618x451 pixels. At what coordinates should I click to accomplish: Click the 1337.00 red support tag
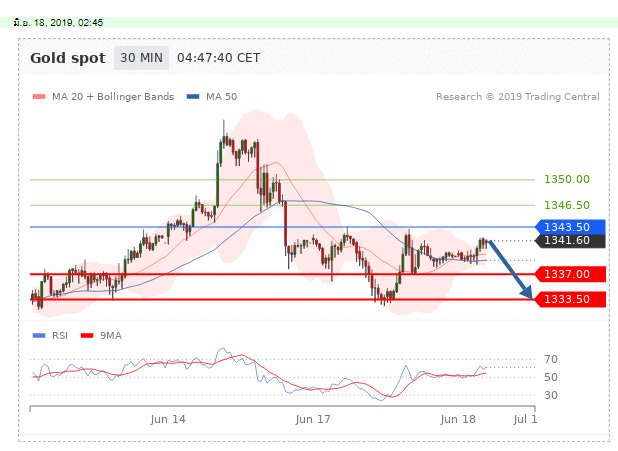pos(570,274)
